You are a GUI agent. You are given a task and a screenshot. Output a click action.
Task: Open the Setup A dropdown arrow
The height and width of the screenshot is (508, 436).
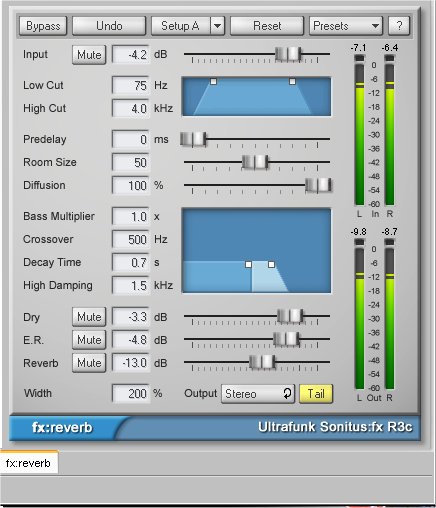[x=217, y=26]
